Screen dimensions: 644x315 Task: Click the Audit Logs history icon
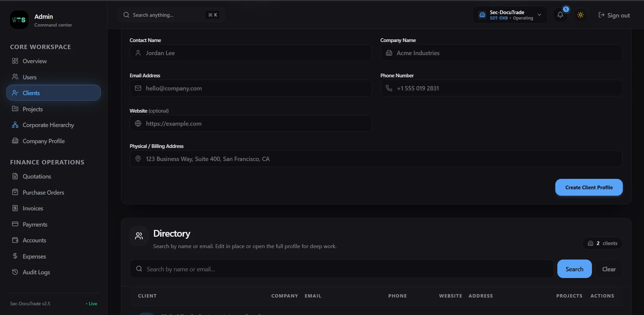tap(15, 272)
